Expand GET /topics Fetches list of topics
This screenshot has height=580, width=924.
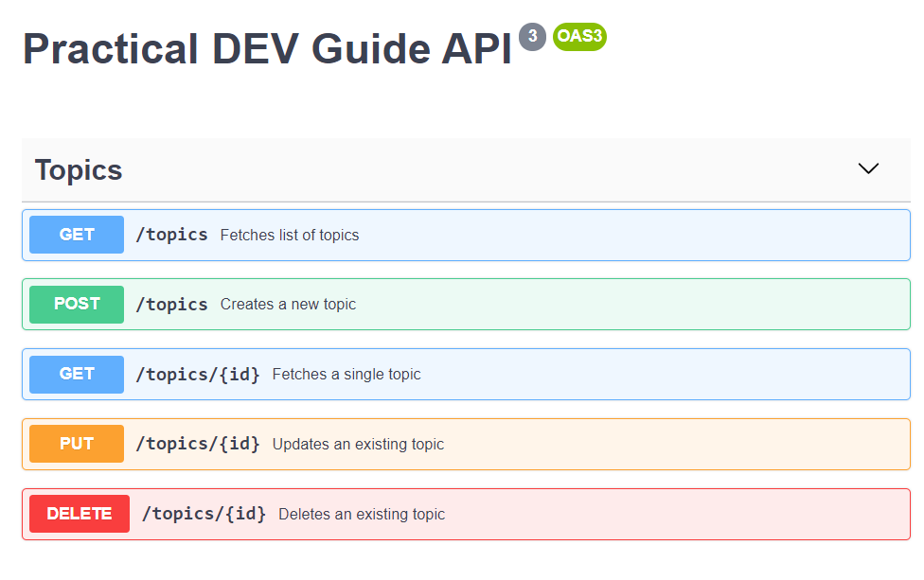466,235
